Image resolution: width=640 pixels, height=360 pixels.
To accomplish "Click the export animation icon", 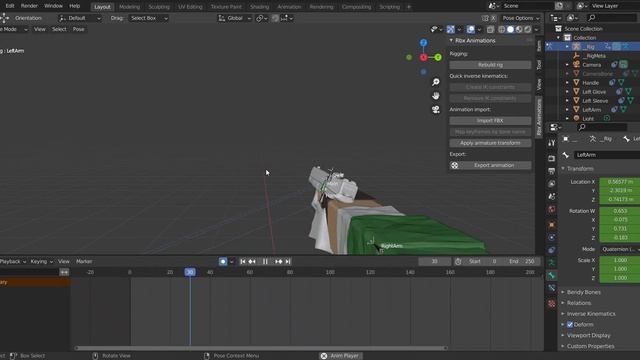I will [454, 165].
